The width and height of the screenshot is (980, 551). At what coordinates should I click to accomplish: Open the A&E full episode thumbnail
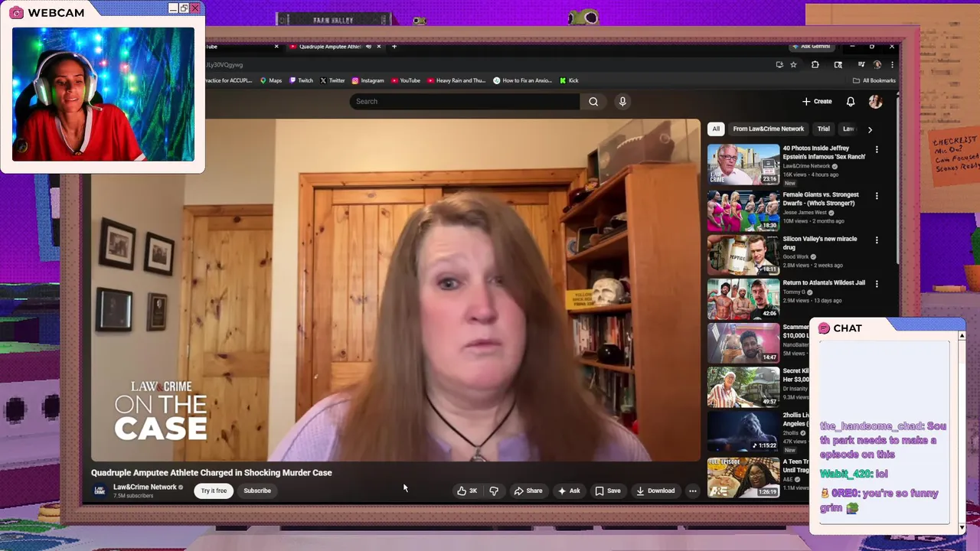(x=743, y=477)
